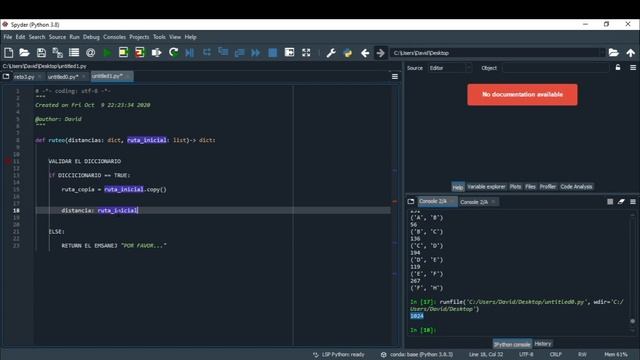The width and height of the screenshot is (640, 360).
Task: Open the Consoles menu
Action: (x=114, y=37)
